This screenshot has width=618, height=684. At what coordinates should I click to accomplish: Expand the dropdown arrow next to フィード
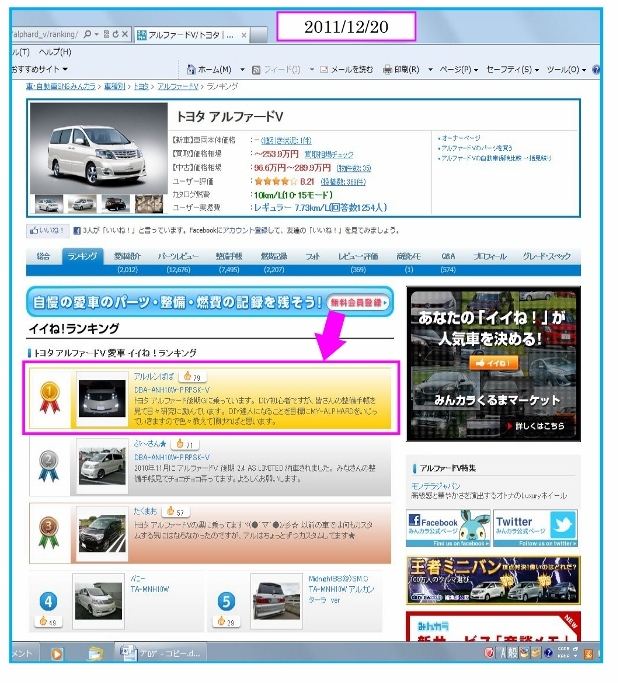coord(312,69)
